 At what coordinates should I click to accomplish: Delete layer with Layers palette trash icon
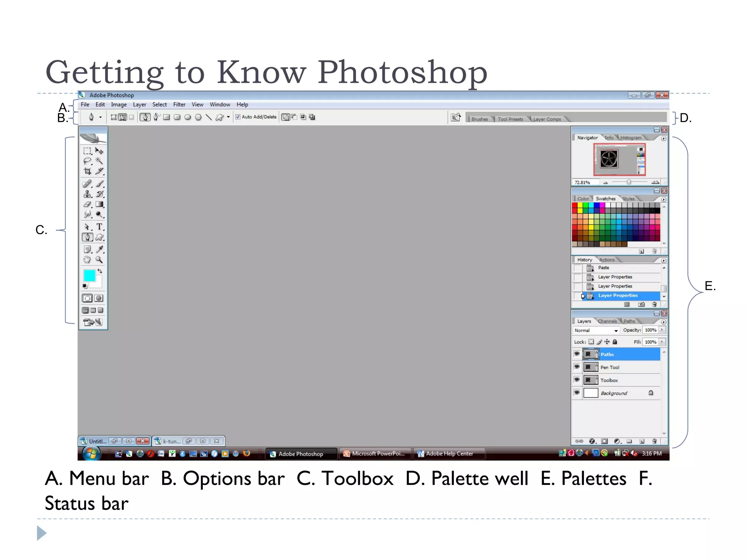pos(654,441)
